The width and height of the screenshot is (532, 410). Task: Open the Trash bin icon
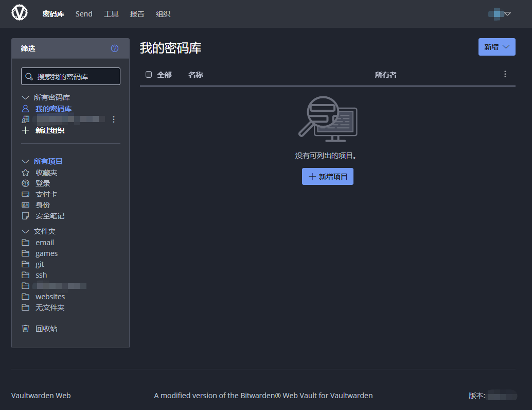pyautogui.click(x=25, y=329)
